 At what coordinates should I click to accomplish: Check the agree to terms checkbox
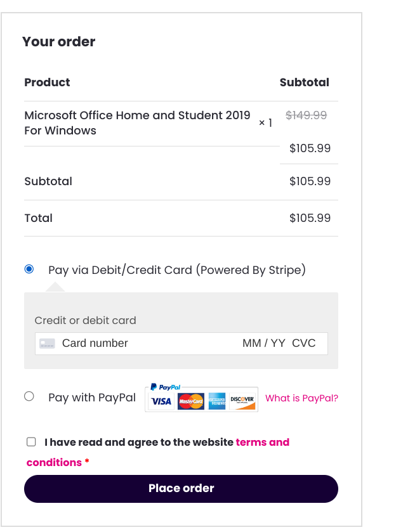point(30,442)
